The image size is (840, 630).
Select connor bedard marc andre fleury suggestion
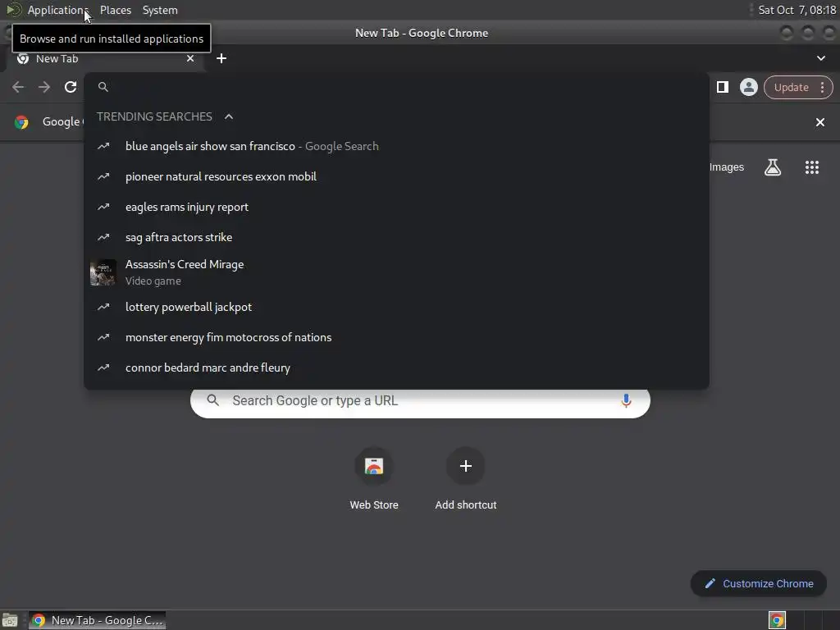[396, 368]
